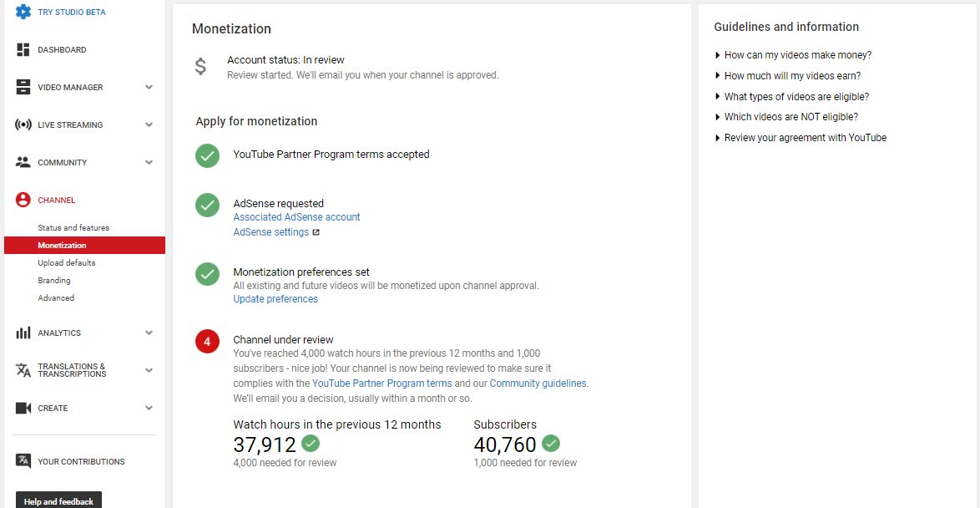Image resolution: width=980 pixels, height=508 pixels.
Task: Open Try Studio Beta
Action: [71, 12]
